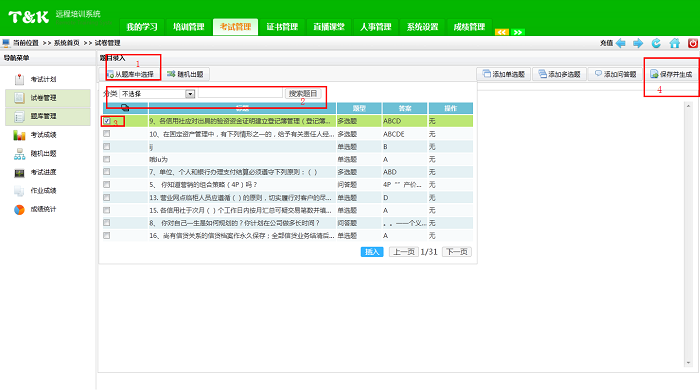The width and height of the screenshot is (700, 391).
Task: Switch to the 考试管理 tab
Action: point(235,27)
